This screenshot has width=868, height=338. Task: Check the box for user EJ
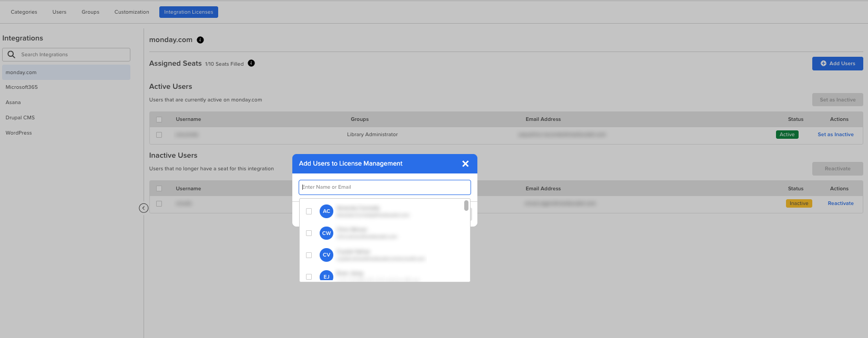click(309, 277)
